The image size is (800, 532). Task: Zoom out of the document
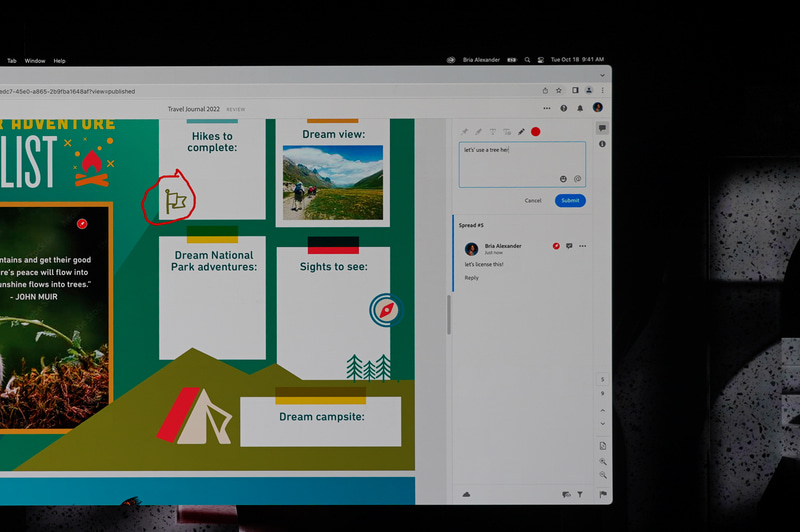pos(603,475)
